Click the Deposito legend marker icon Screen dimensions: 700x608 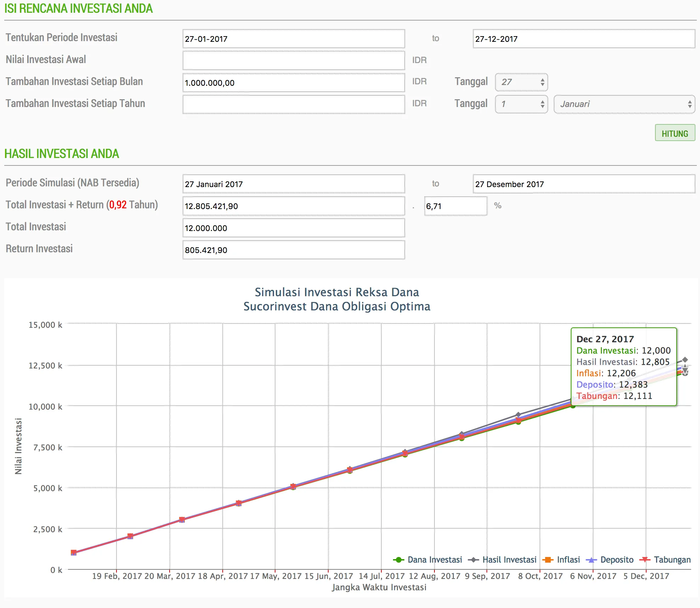591,560
